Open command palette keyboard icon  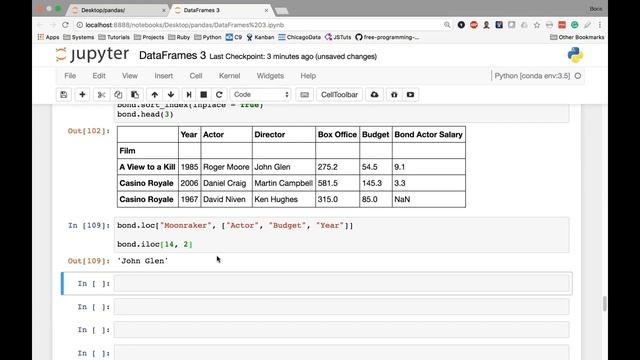(304, 95)
